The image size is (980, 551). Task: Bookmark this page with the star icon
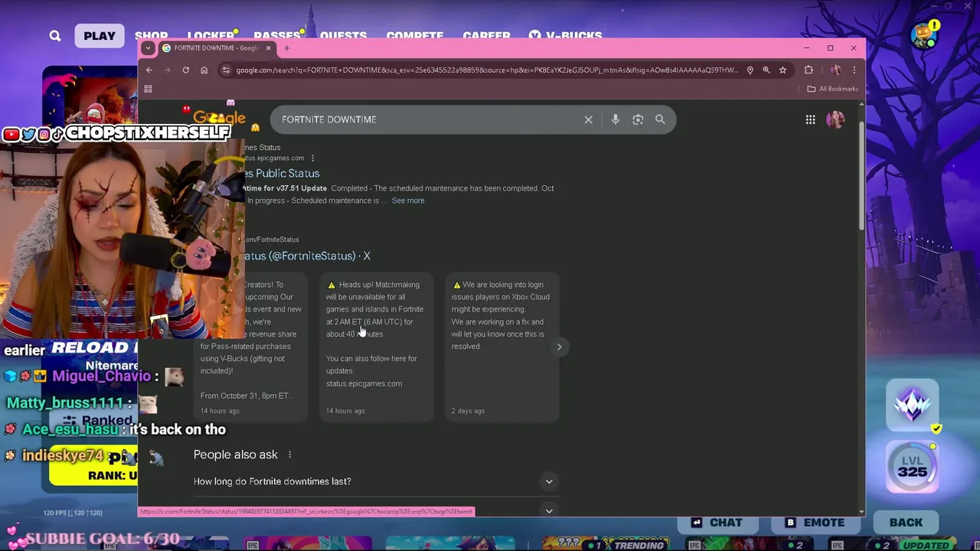pos(782,70)
